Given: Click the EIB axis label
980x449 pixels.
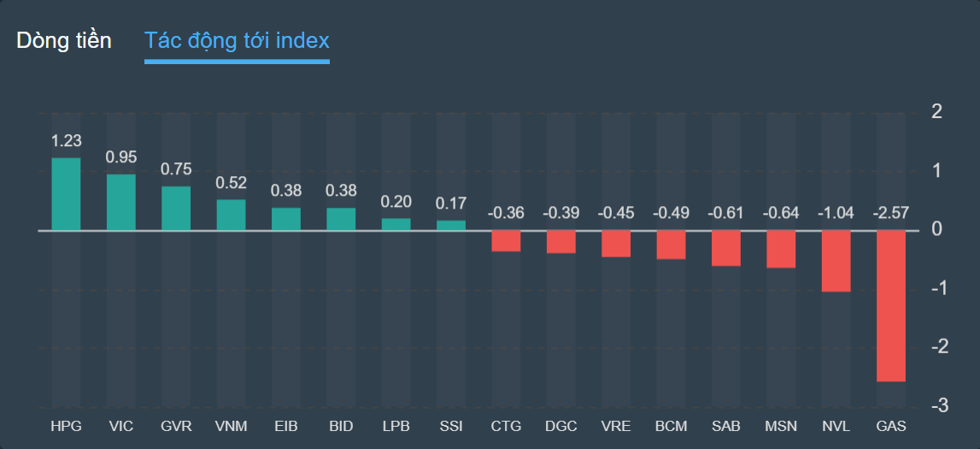Looking at the screenshot, I should tap(286, 426).
